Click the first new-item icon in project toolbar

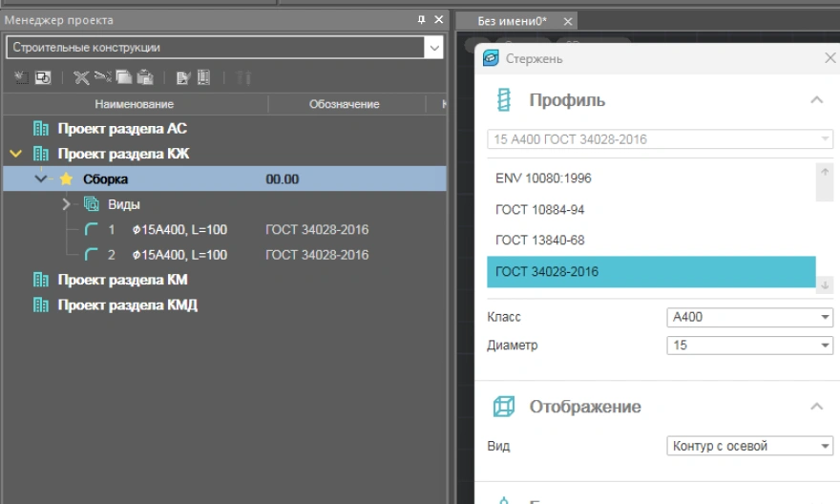tap(21, 77)
